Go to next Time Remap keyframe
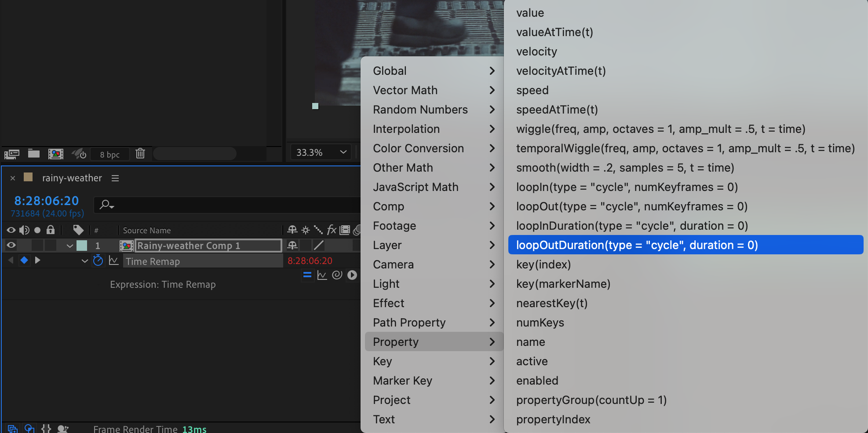The height and width of the screenshot is (433, 868). (38, 260)
